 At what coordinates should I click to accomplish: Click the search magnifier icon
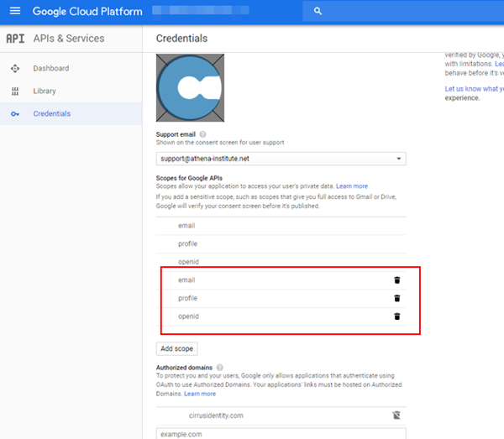tap(318, 11)
